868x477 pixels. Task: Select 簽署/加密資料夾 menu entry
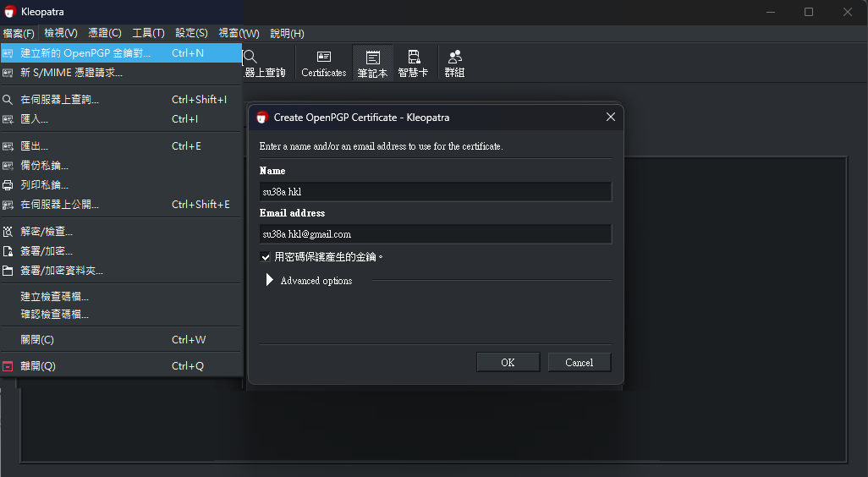(x=121, y=271)
